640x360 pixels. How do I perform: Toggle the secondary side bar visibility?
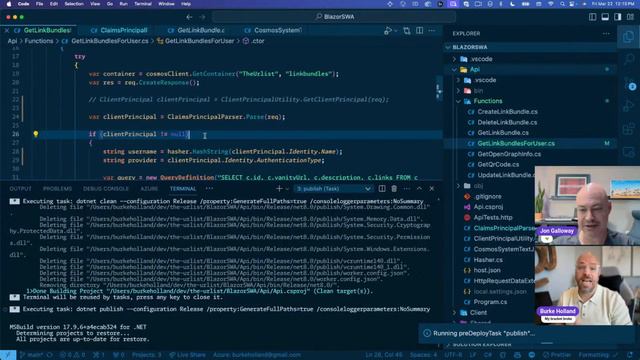[x=618, y=17]
